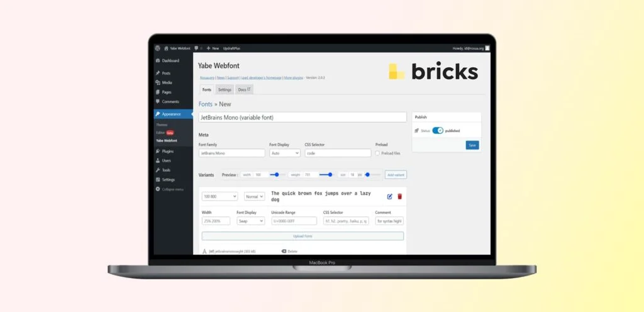Open the Media library menu
The width and height of the screenshot is (644, 312).
(174, 82)
